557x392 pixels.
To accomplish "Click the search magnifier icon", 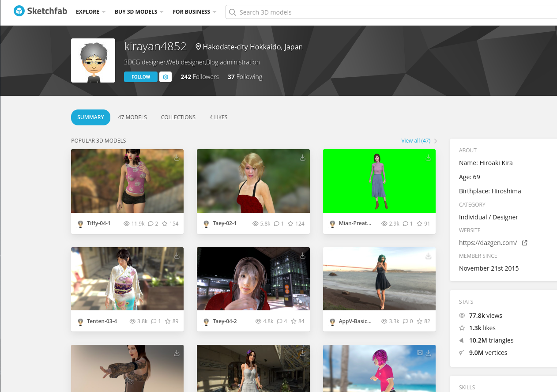I will point(233,12).
